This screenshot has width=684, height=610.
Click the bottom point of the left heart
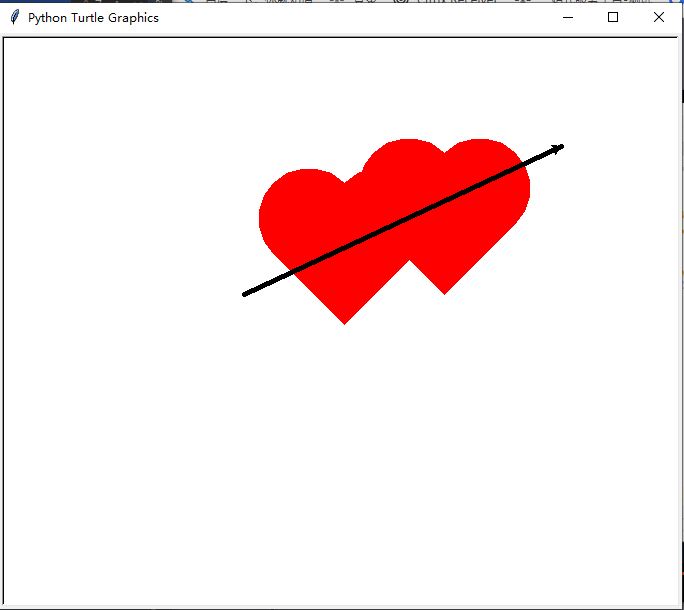click(344, 323)
